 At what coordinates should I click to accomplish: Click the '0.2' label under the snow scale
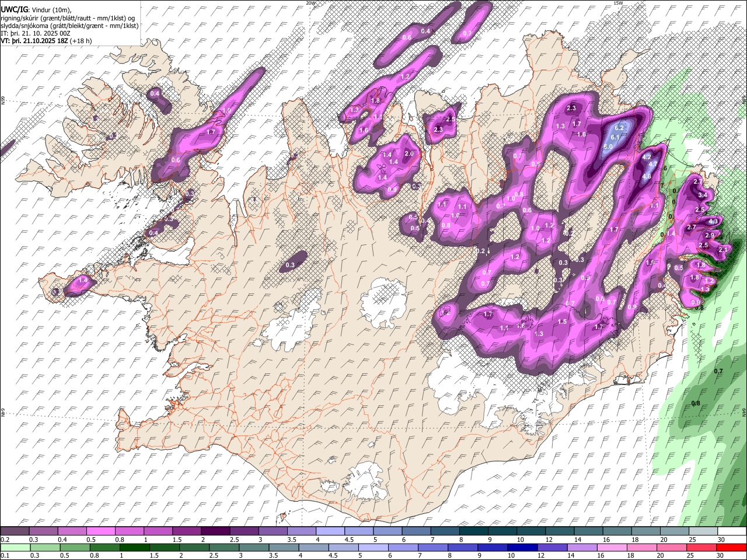point(5,540)
